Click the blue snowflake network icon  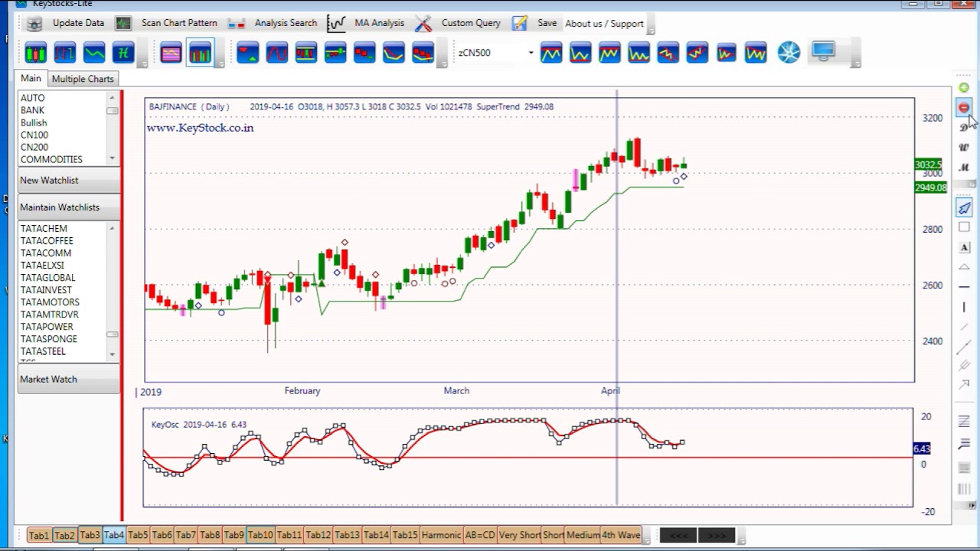pos(789,53)
